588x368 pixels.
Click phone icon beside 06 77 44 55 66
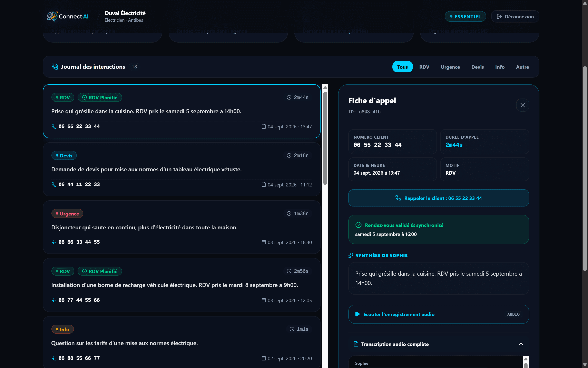(54, 300)
